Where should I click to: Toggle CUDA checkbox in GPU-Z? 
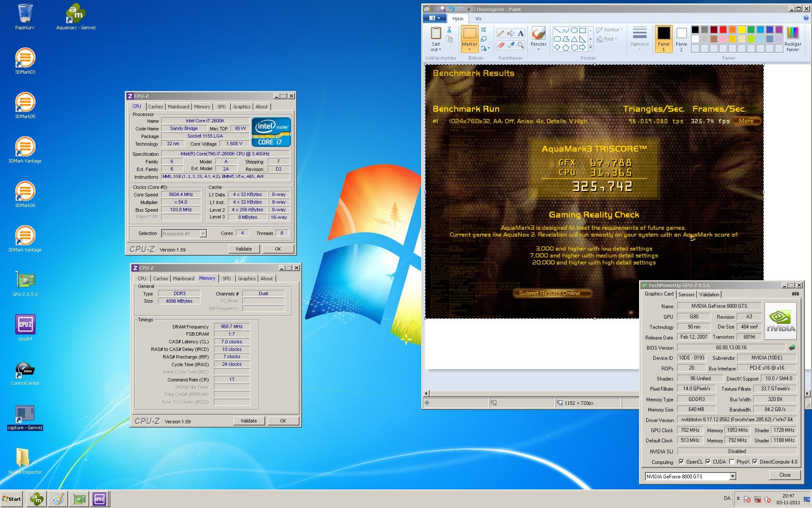708,462
